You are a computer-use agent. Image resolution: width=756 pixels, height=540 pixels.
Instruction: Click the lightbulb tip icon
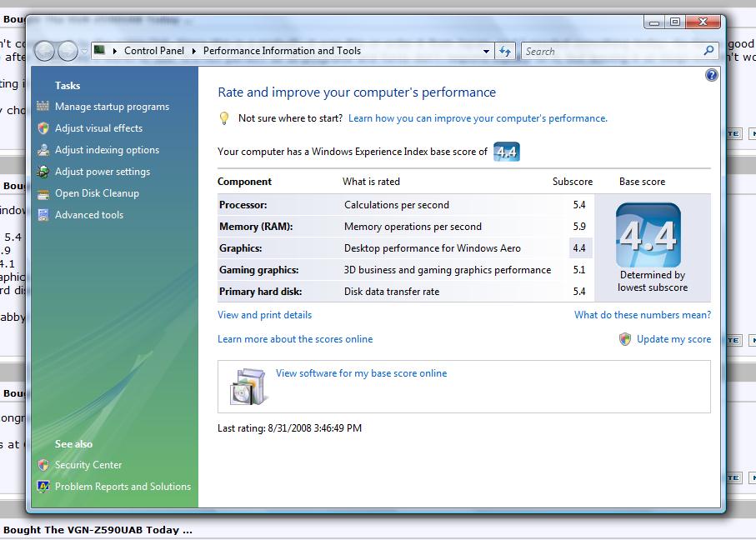tap(223, 118)
